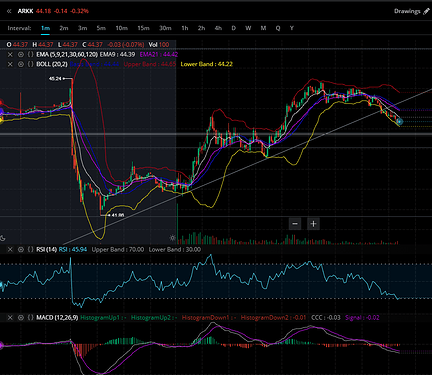Open the Drawings pencil tool
Image resolution: width=432 pixels, height=375 pixels.
point(426,11)
